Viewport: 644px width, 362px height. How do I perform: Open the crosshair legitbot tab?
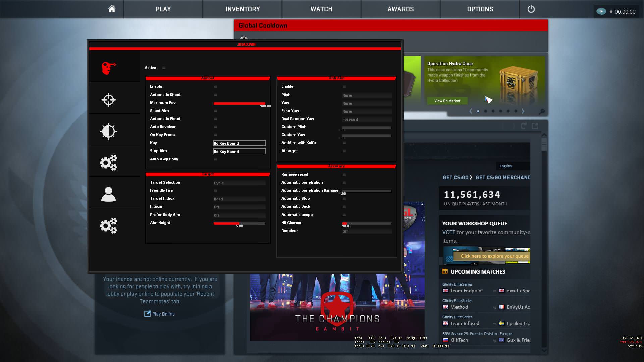[109, 100]
